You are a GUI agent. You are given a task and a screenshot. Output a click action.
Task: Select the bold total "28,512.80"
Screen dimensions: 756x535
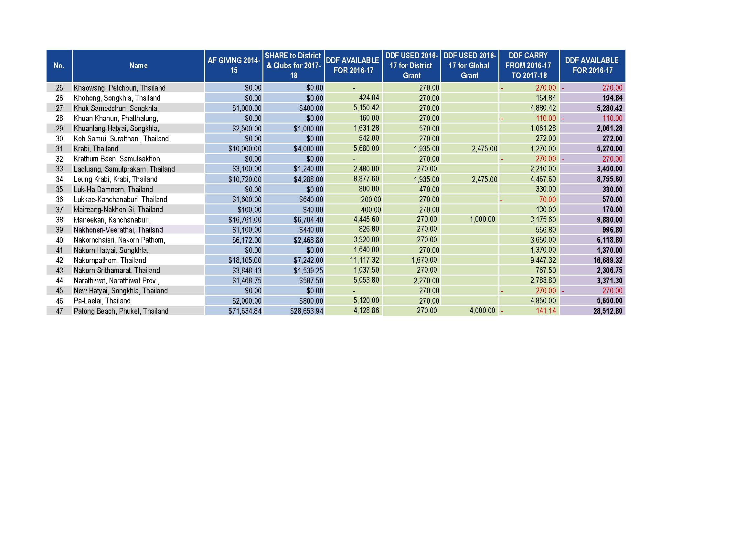(x=608, y=311)
